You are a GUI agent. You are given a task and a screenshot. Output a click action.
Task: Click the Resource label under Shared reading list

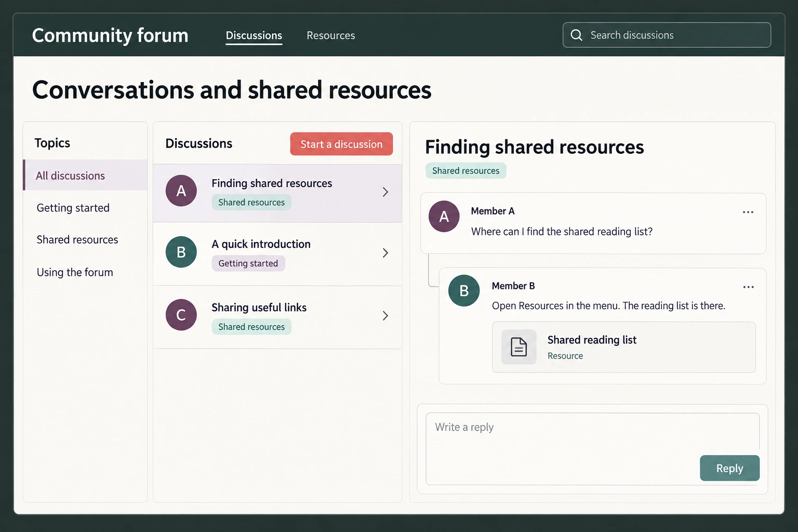[565, 356]
